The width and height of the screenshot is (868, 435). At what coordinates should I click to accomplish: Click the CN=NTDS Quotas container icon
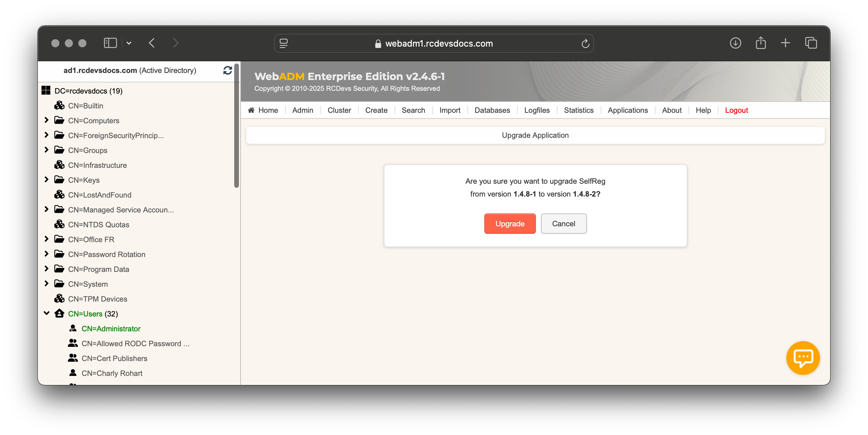[x=59, y=224]
